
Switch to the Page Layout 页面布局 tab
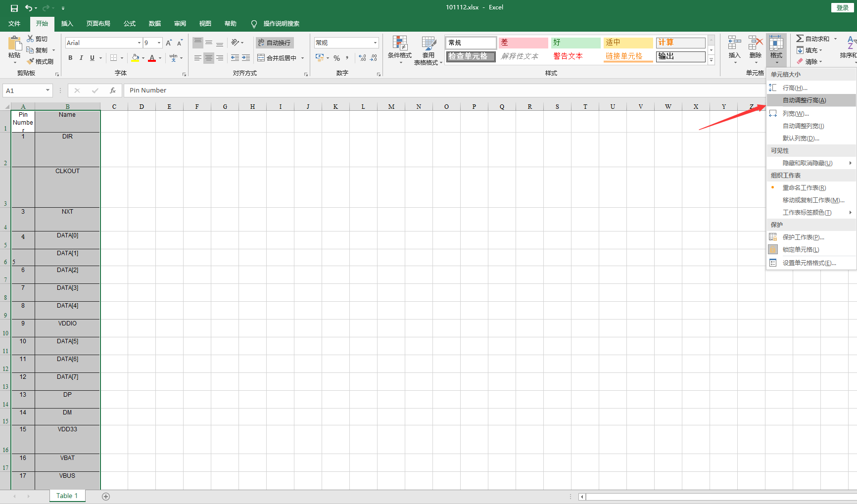pos(98,24)
